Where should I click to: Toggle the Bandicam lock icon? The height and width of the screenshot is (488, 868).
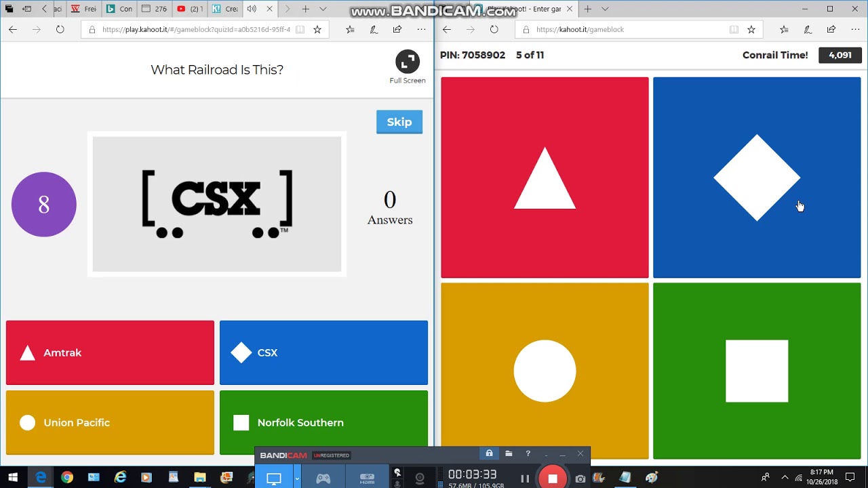[x=489, y=453]
